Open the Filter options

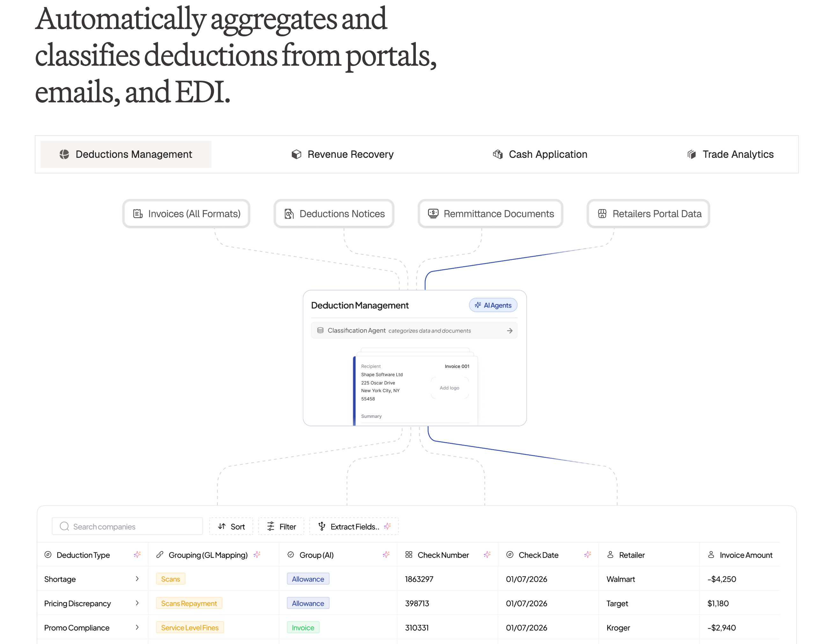click(281, 526)
